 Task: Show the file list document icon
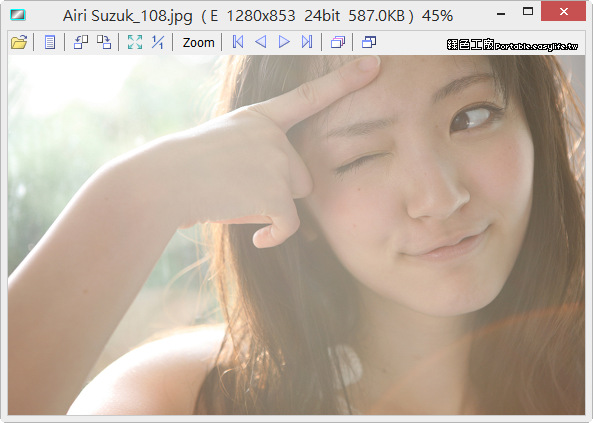[x=50, y=42]
